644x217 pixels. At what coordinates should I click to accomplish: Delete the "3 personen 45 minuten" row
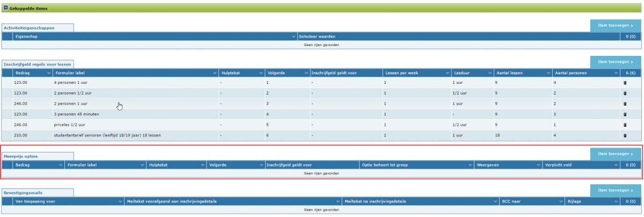pyautogui.click(x=625, y=114)
